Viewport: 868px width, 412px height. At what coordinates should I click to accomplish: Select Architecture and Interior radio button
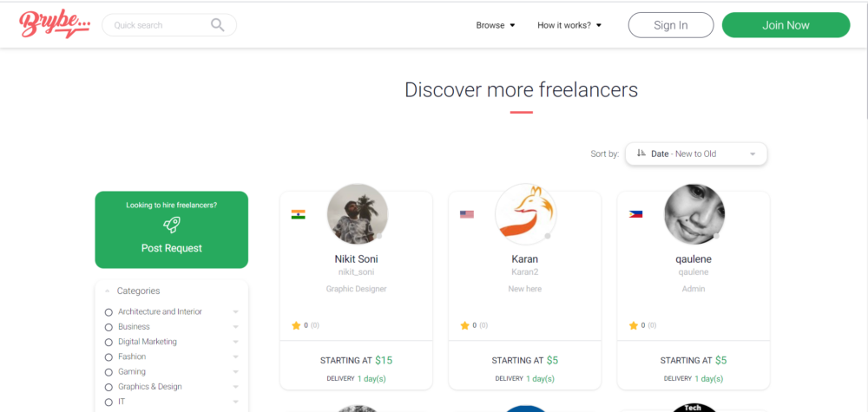click(x=108, y=312)
